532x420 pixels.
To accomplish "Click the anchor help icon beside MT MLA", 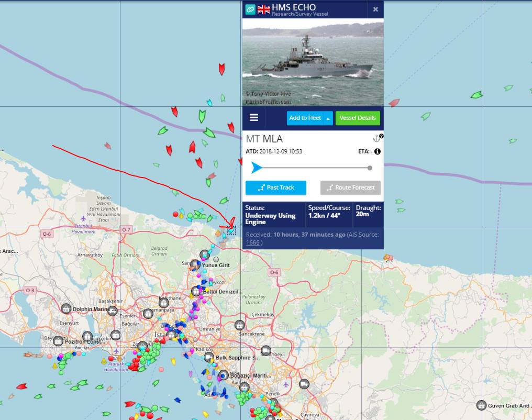I will (378, 138).
